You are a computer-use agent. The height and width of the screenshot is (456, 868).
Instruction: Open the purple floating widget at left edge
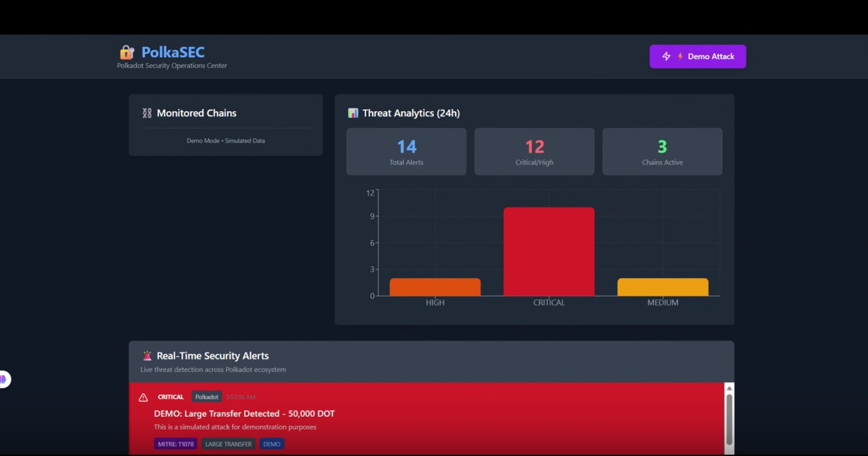[x=4, y=379]
